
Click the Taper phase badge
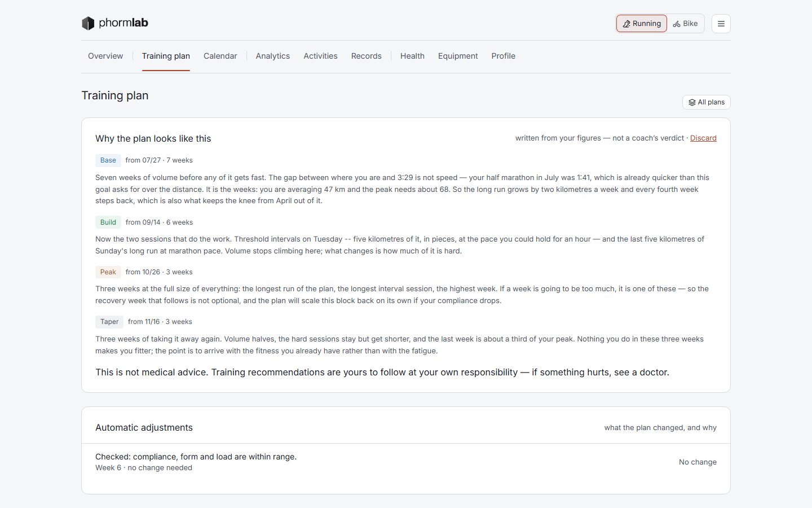tap(109, 322)
